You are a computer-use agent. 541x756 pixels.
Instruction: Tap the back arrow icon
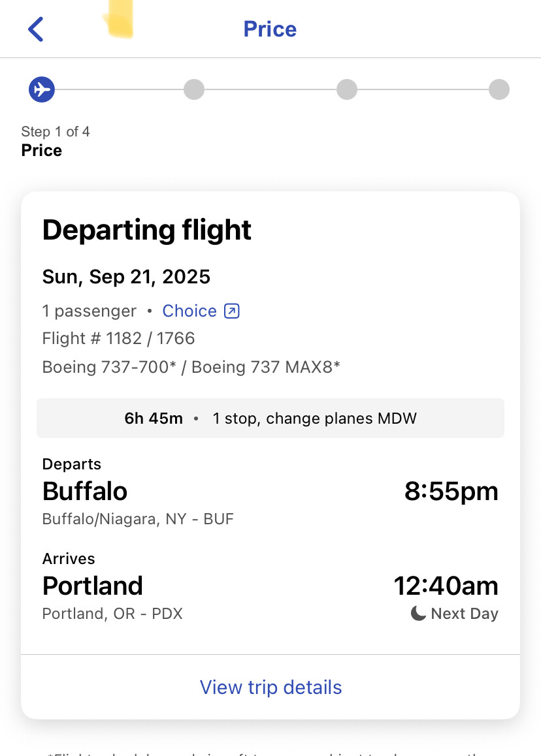point(36,29)
